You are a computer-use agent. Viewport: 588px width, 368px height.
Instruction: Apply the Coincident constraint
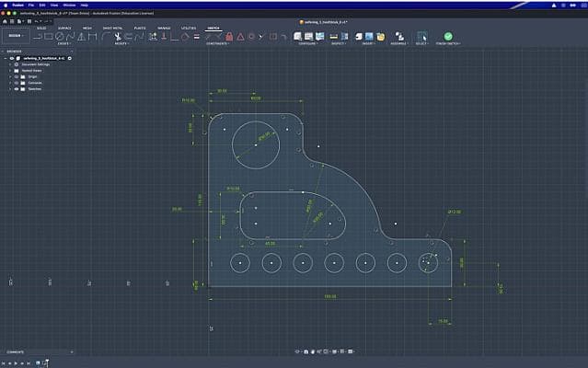click(x=174, y=37)
